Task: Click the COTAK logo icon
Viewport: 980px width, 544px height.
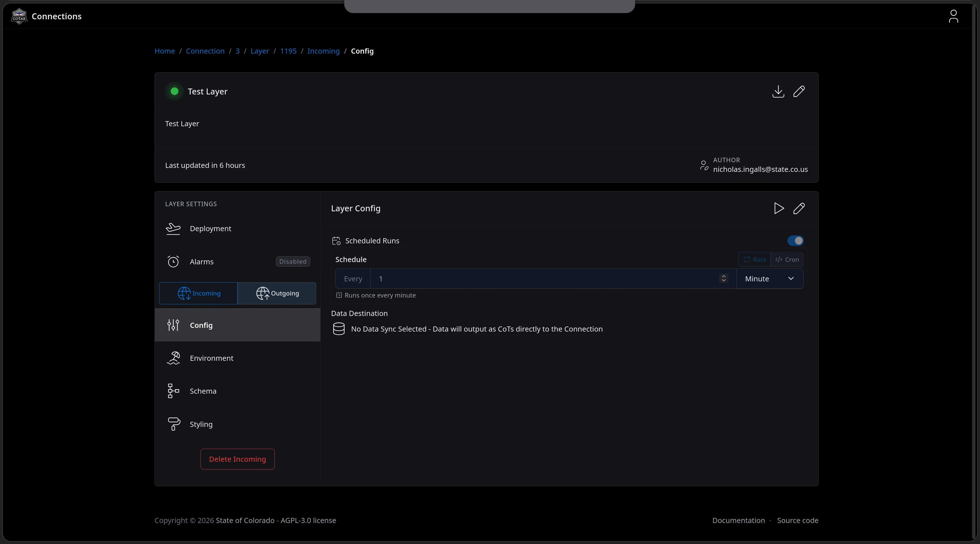Action: [19, 16]
